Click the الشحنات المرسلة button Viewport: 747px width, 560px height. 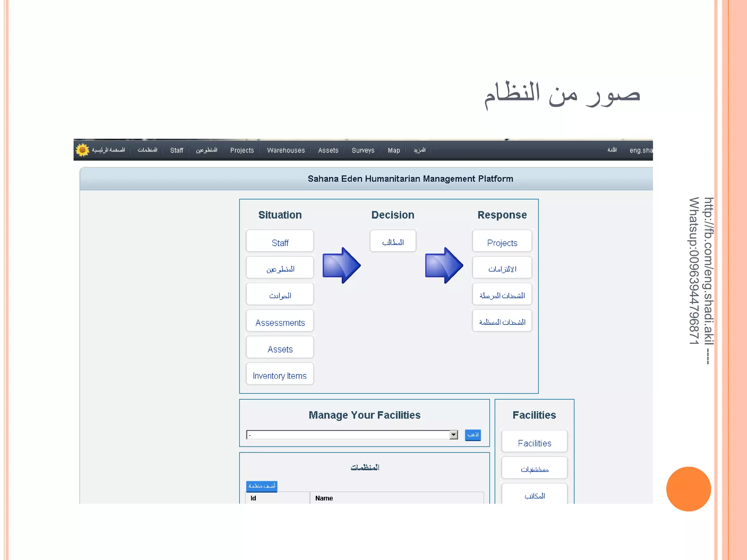coord(502,294)
